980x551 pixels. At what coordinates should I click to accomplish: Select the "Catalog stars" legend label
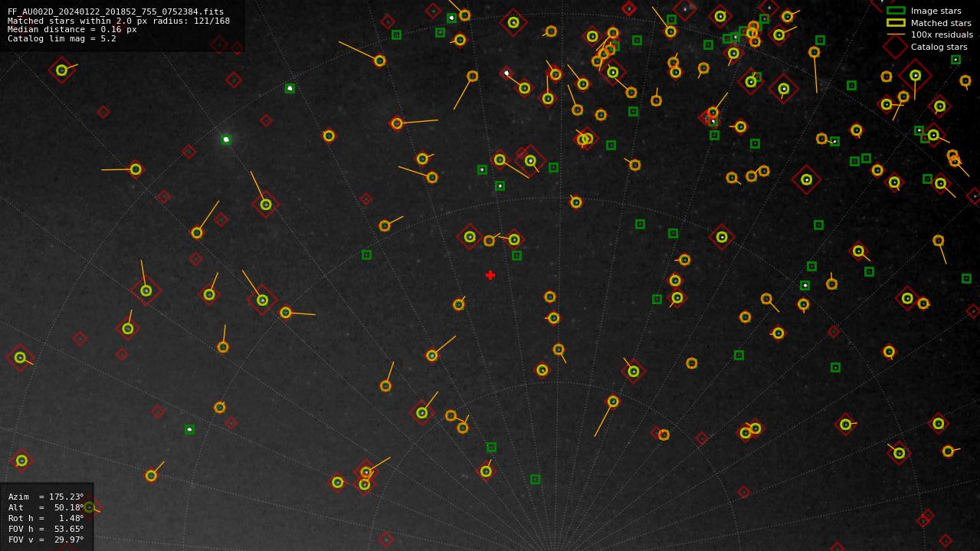tap(939, 47)
